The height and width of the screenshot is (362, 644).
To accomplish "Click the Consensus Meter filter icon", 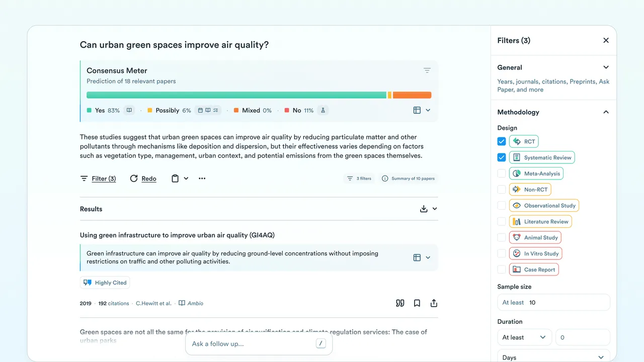I will coord(427,71).
